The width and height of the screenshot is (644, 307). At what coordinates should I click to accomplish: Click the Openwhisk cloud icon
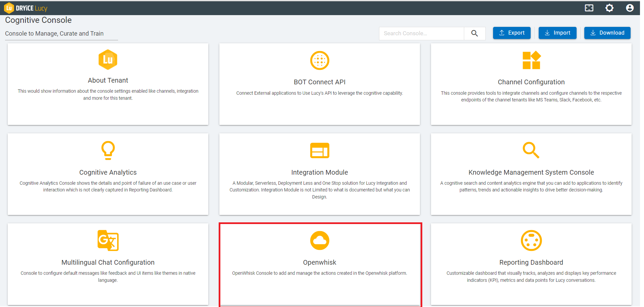(319, 240)
